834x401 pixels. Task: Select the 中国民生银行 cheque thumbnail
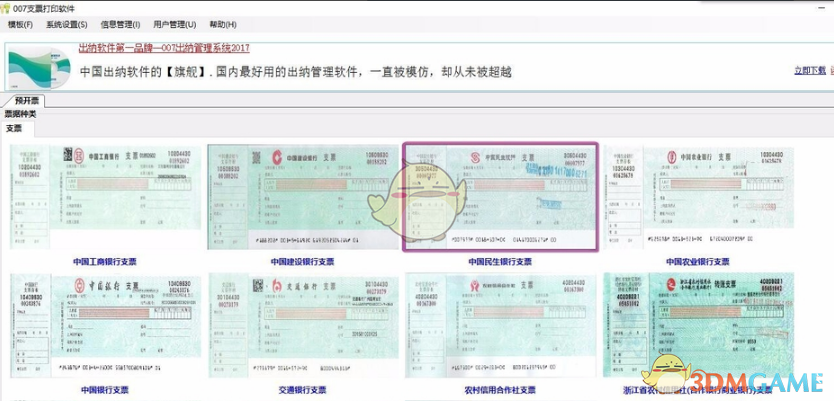coord(501,197)
